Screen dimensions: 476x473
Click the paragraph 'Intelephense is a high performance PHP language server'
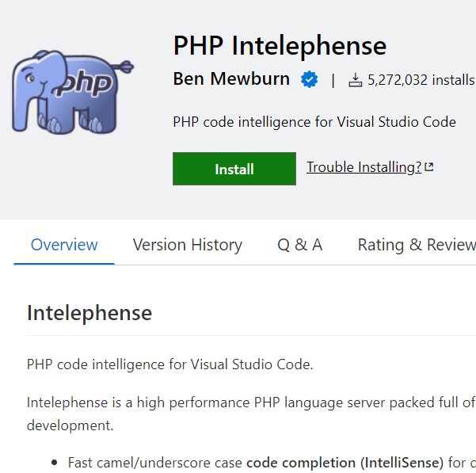click(251, 414)
